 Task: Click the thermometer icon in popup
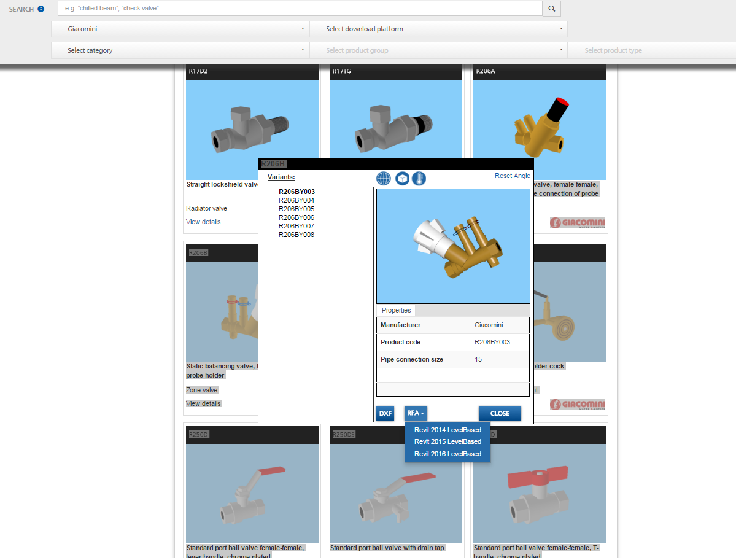click(419, 178)
